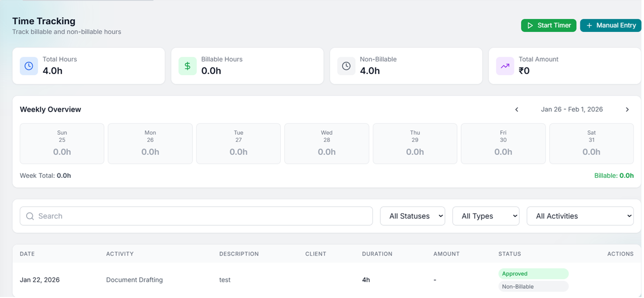
Task: Click the green dollar icon for Billable Hours
Action: [187, 66]
